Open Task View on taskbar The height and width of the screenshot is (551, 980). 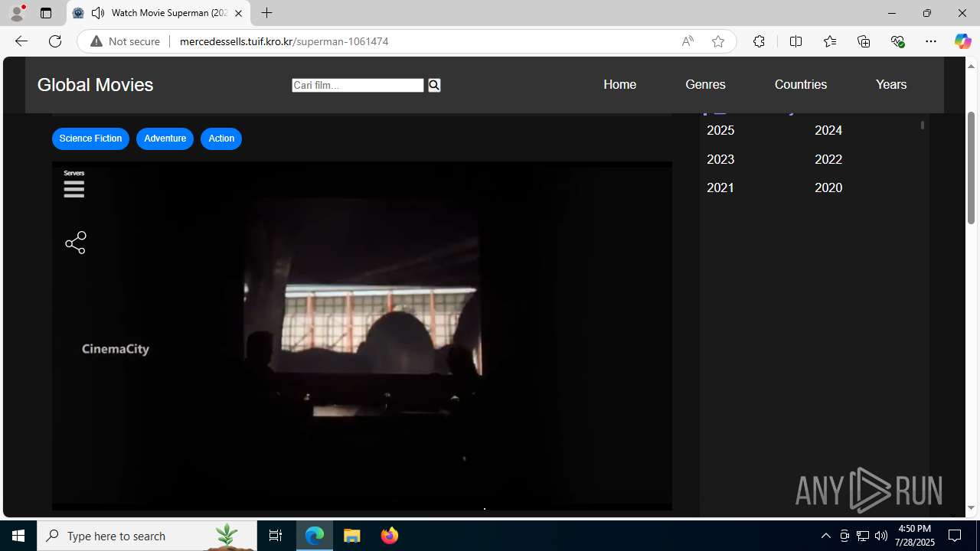pyautogui.click(x=276, y=536)
